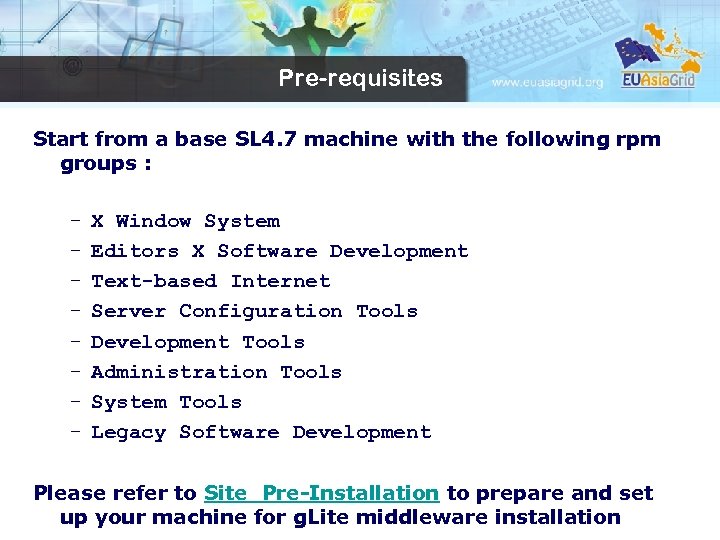This screenshot has width=720, height=540.
Task: Click the 'Please refer to' text
Action: [x=115, y=493]
